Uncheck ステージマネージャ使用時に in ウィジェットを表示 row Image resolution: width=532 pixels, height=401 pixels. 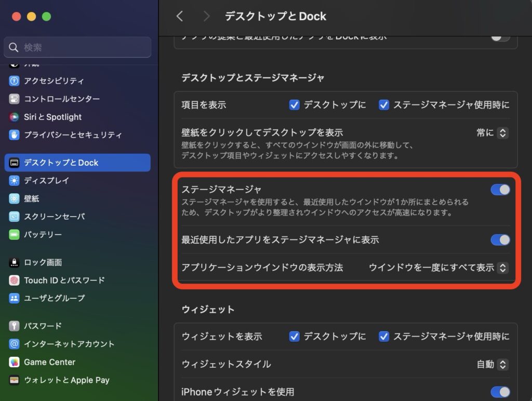pos(384,337)
